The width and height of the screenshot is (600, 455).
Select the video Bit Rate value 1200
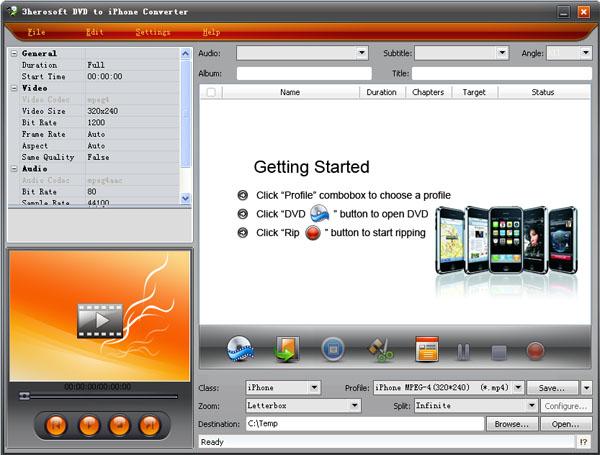(x=96, y=122)
